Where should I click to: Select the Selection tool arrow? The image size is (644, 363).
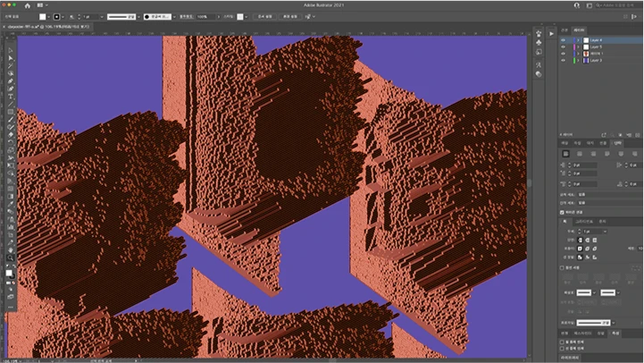[x=10, y=51]
